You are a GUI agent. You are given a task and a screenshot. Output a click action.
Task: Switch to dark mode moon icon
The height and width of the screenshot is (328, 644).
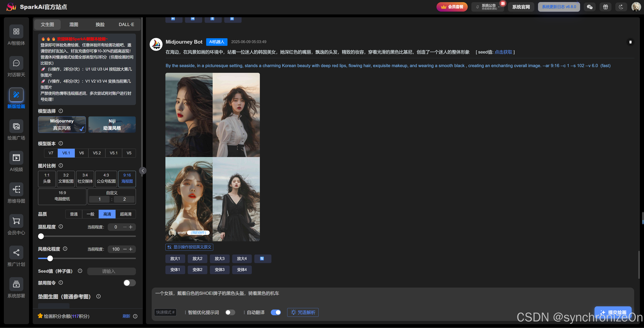[621, 7]
